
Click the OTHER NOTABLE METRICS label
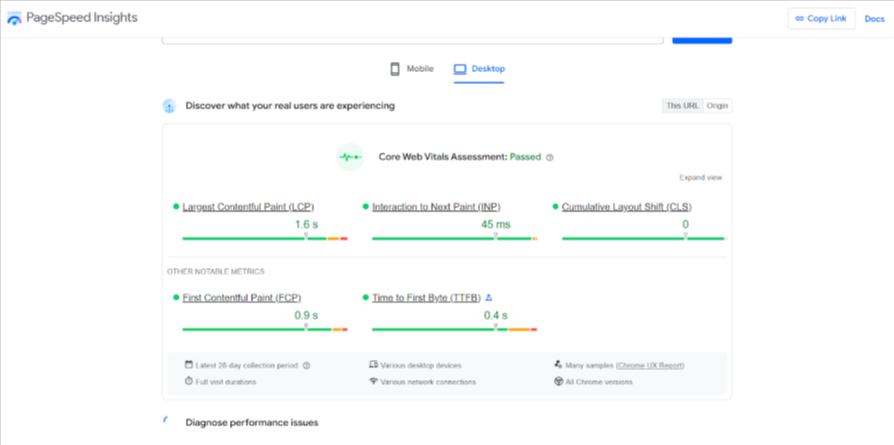216,272
